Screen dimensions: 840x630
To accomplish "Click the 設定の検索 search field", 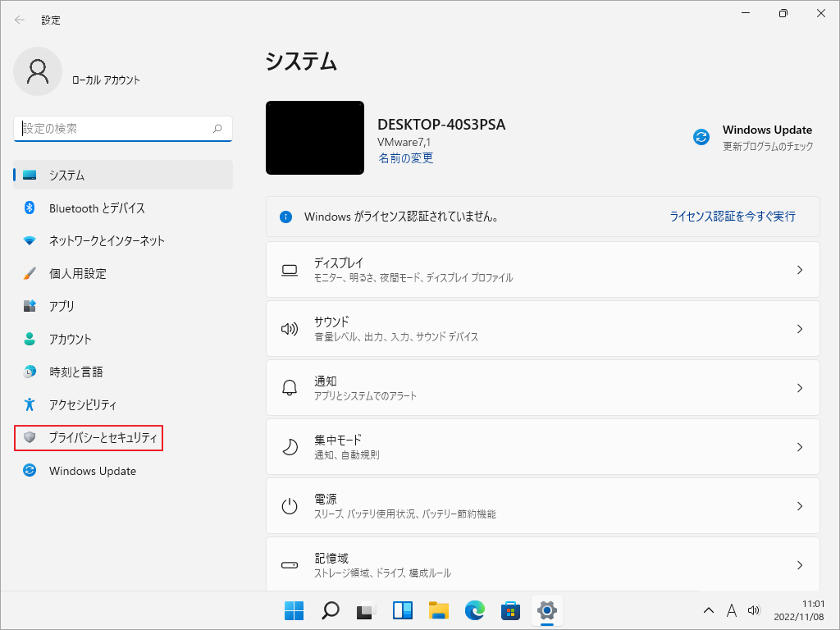I will (x=115, y=129).
